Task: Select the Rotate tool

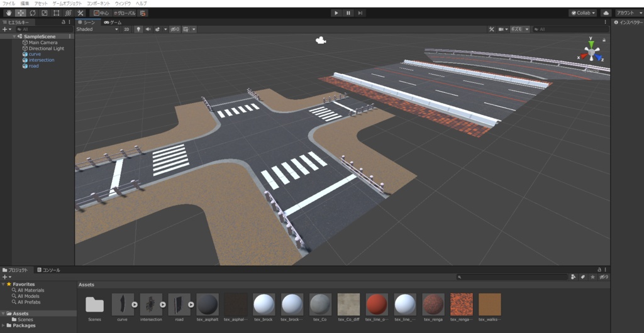Action: 33,13
